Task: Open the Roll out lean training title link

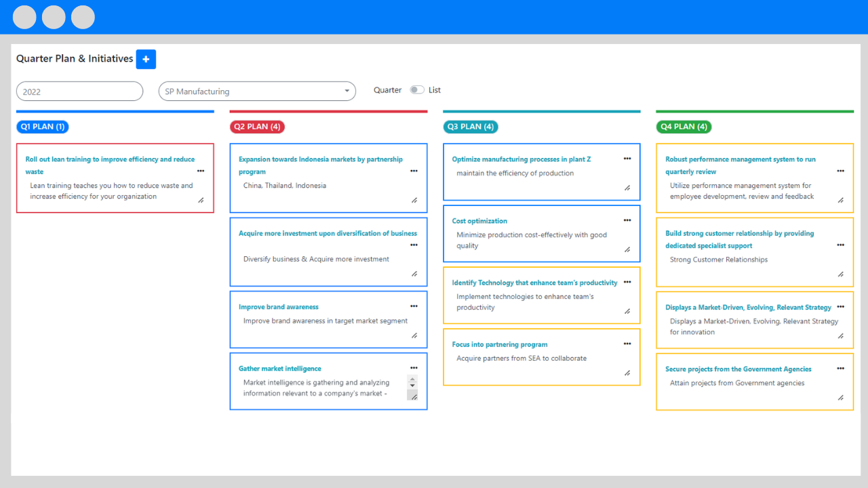Action: (x=110, y=165)
